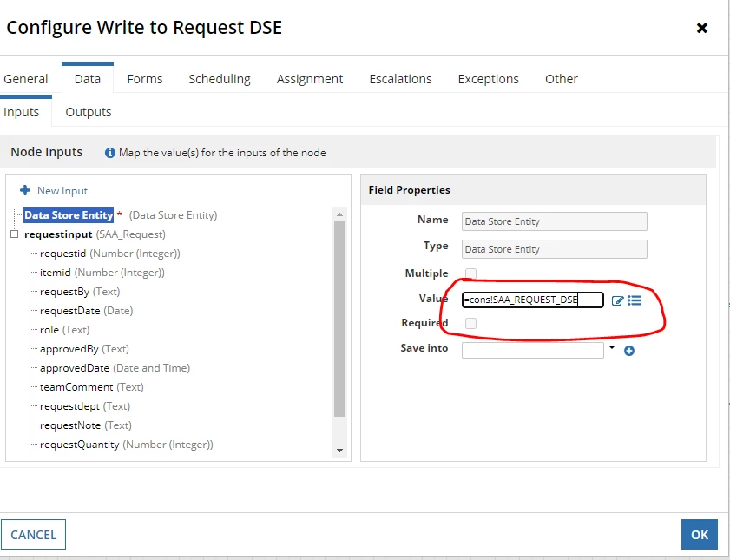Select the Data Store Entity input
This screenshot has width=730, height=560.
[x=69, y=215]
